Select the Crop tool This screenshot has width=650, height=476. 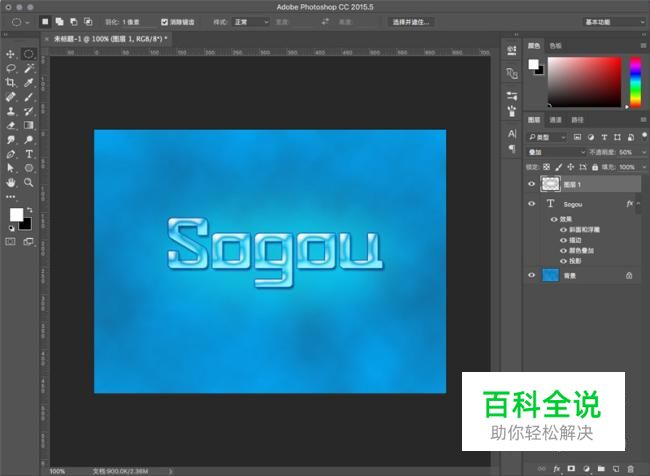pos(11,83)
